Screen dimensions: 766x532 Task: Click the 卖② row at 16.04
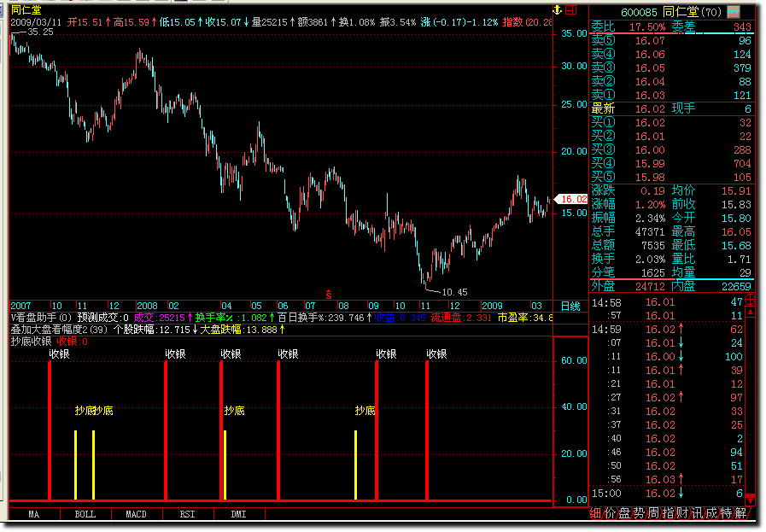point(671,82)
